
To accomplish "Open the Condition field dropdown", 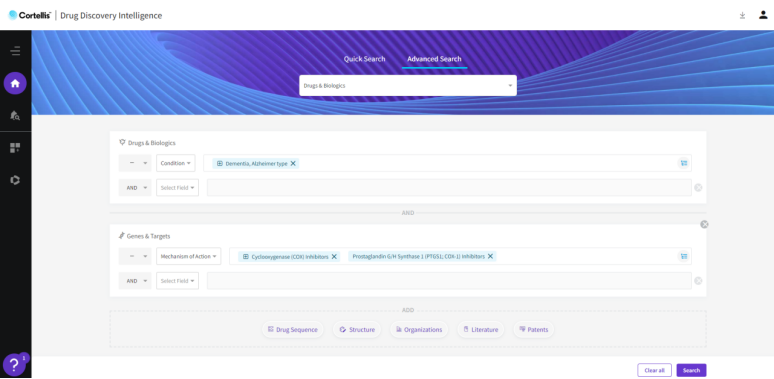I will pyautogui.click(x=176, y=163).
